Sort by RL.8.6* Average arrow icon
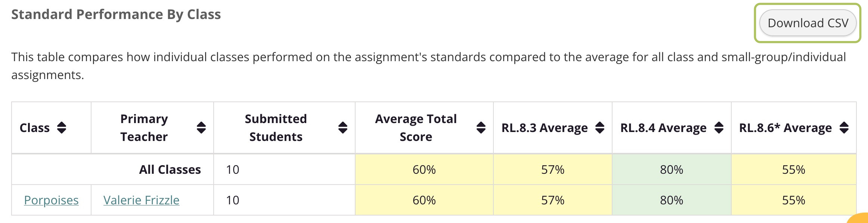The height and width of the screenshot is (223, 868). pos(844,128)
